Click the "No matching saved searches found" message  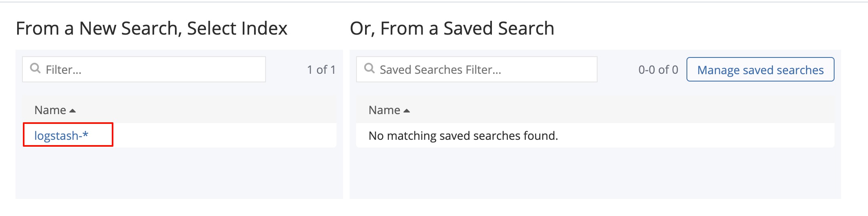point(463,136)
